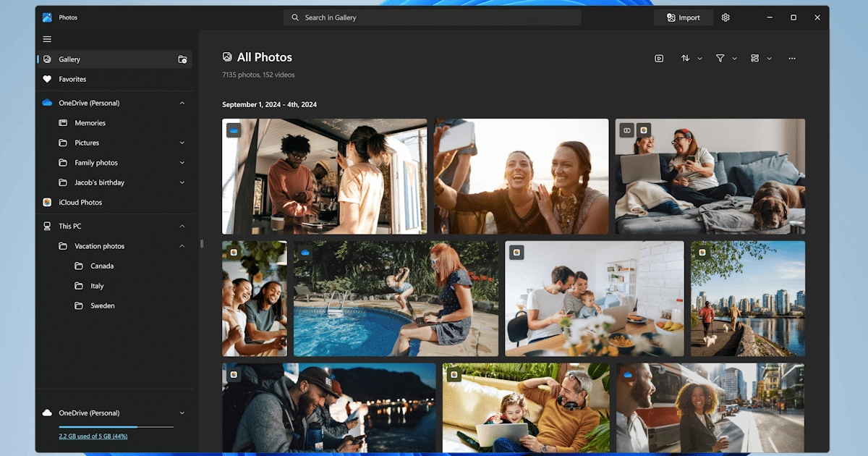The width and height of the screenshot is (868, 456).
Task: Click the add folder icon beside Gallery
Action: (182, 59)
